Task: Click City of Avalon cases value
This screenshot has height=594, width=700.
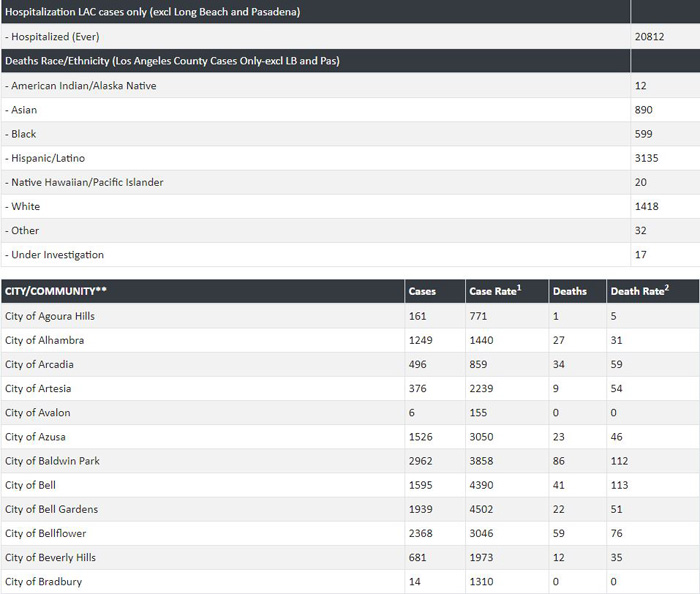Action: point(412,413)
